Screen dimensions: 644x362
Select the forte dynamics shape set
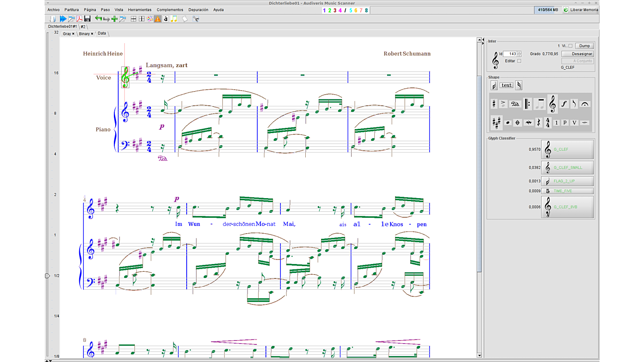click(564, 104)
